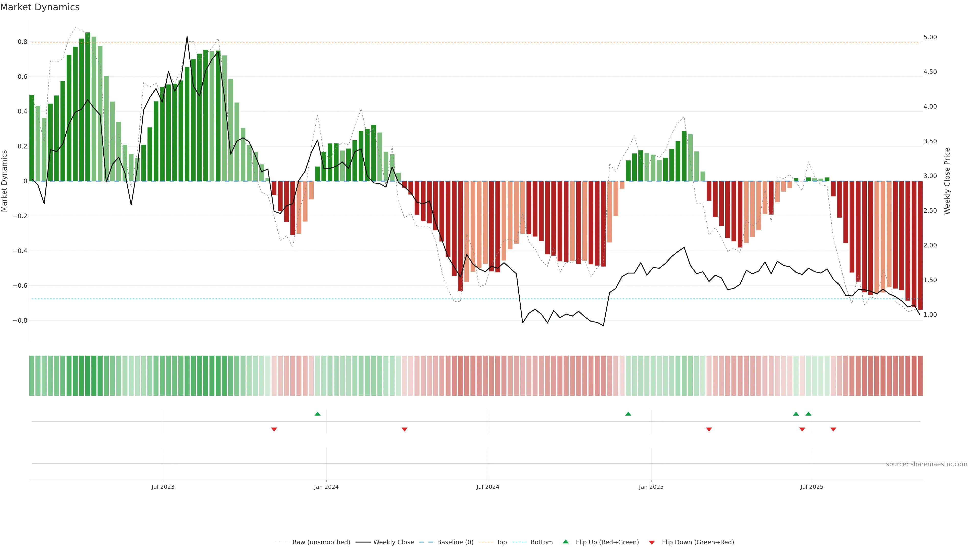Hide the Top threshold line via legend
Image resolution: width=980 pixels, height=551 pixels.
coord(501,542)
